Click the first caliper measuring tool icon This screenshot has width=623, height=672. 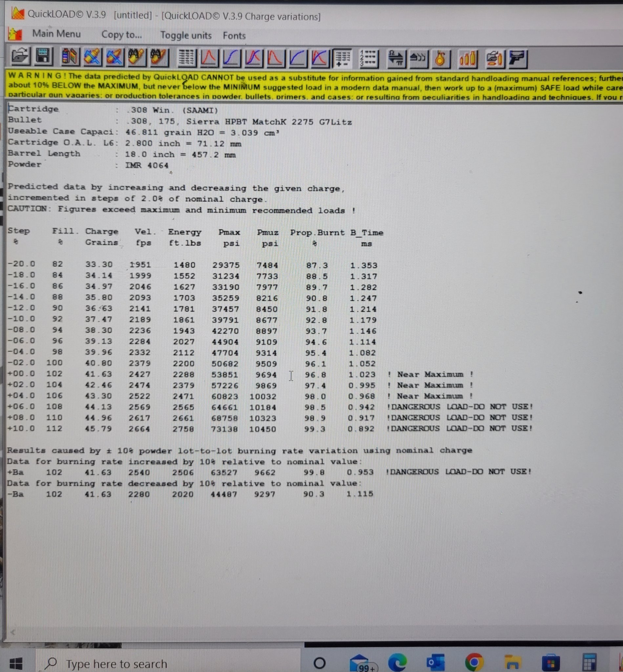93,57
